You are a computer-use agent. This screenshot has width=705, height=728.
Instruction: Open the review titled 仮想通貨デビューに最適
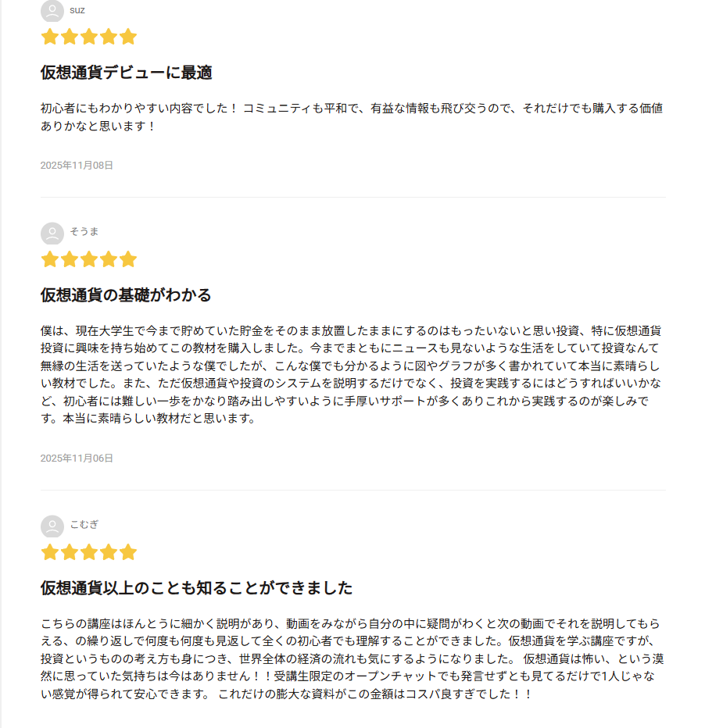point(127,73)
